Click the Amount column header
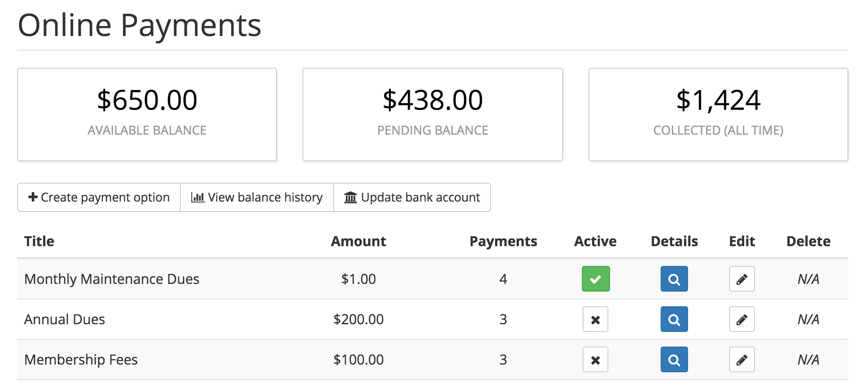 [358, 241]
